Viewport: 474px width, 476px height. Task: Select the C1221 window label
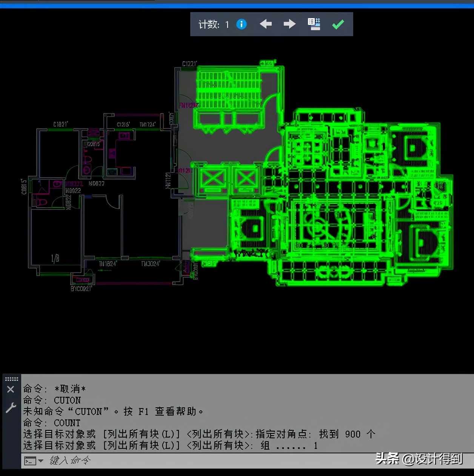pyautogui.click(x=189, y=64)
